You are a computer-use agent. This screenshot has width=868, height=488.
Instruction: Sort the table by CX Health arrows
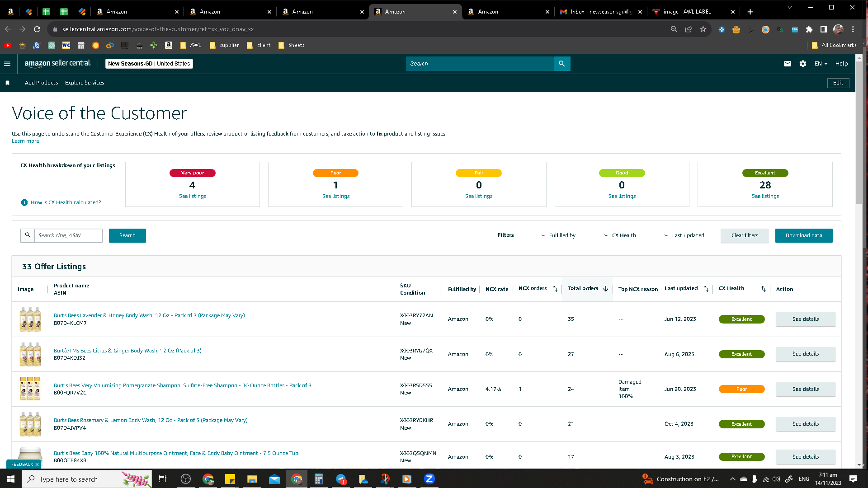[x=764, y=289]
